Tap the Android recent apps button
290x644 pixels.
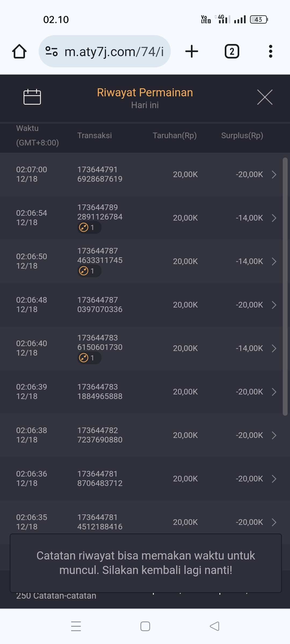[76, 626]
